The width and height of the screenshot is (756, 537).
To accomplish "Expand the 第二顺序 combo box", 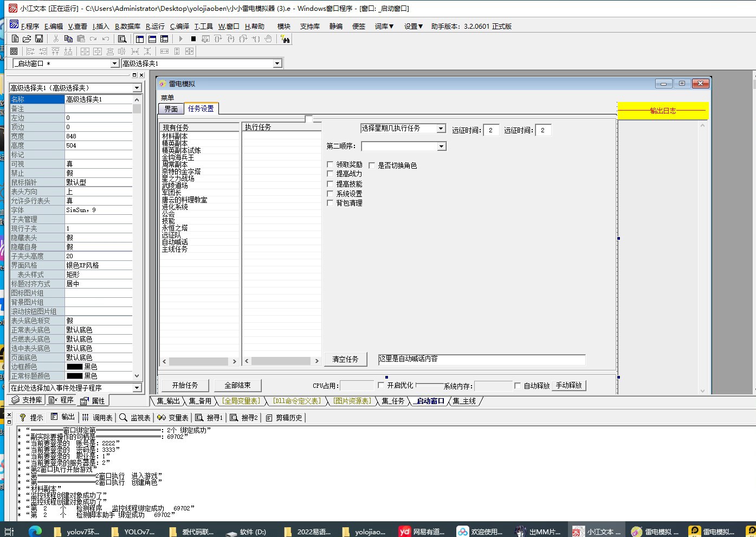I will (x=441, y=146).
